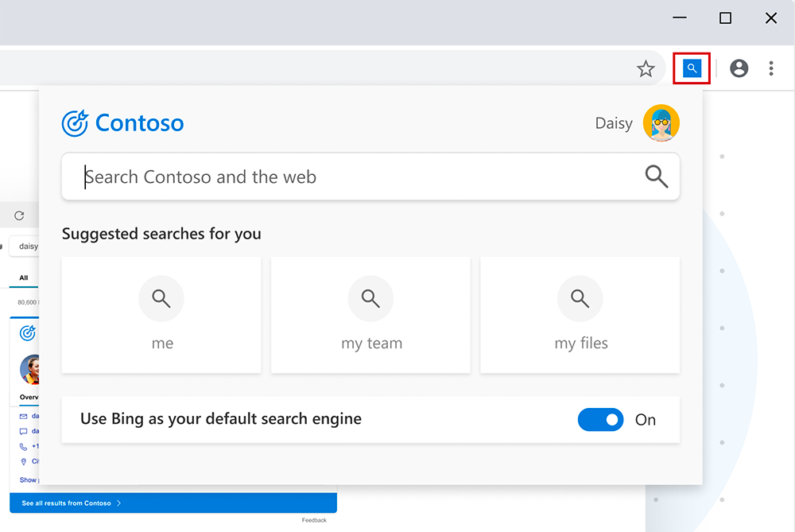Click the Contoso target logo in the popup
The image size is (795, 532).
tap(75, 123)
